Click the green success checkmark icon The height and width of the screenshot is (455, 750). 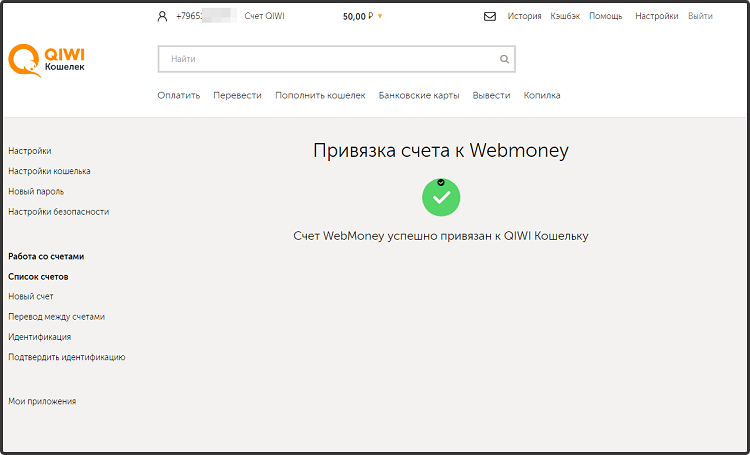[x=441, y=197]
